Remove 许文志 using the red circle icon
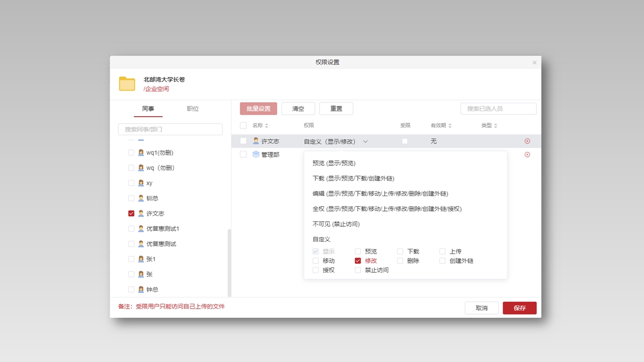The height and width of the screenshot is (362, 644). pos(527,141)
